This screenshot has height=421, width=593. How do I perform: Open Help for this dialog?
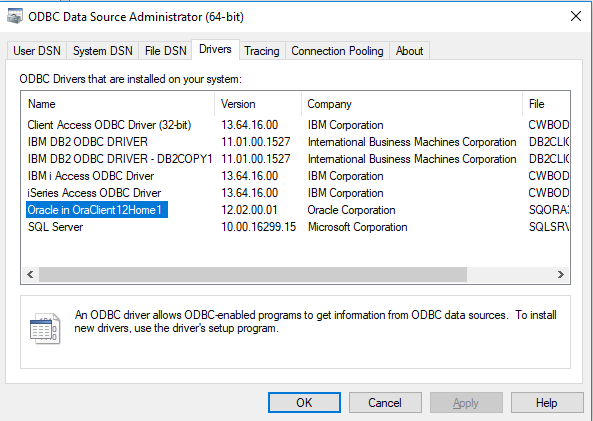click(x=546, y=402)
